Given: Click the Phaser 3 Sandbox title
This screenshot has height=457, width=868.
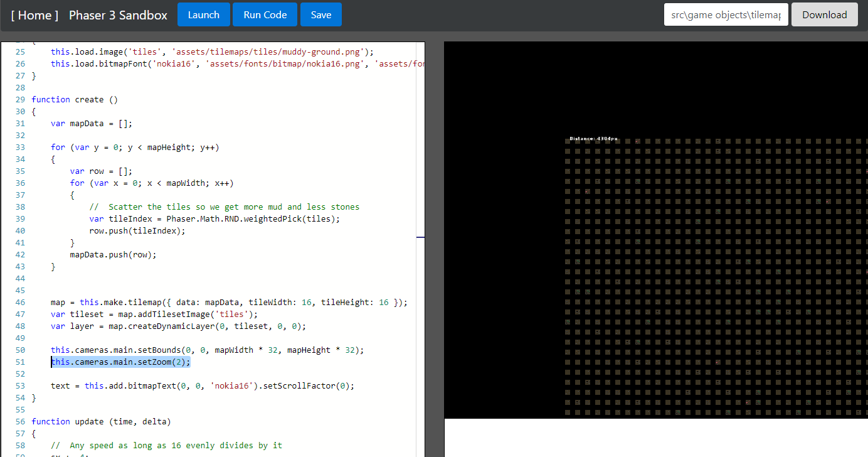Looking at the screenshot, I should [x=118, y=14].
